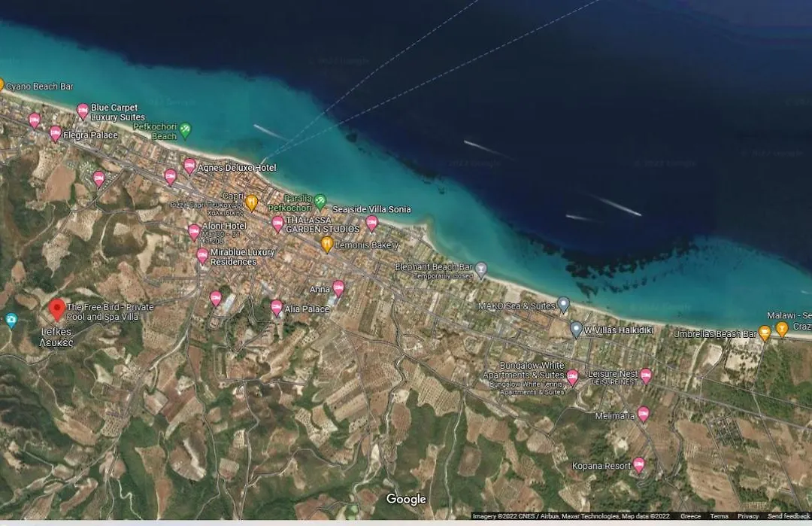Select the Thalassa Garden Studios hotel pin
Viewport: 812px width, 526px height.
[x=277, y=224]
